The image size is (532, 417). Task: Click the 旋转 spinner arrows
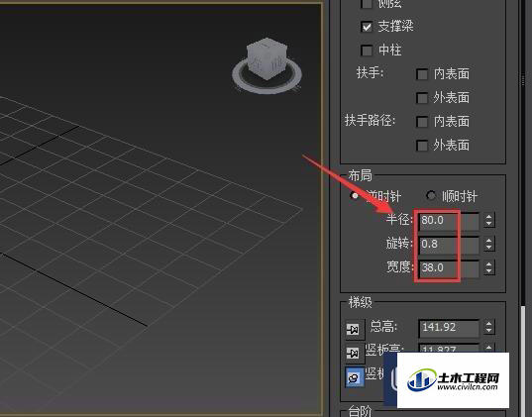click(x=489, y=244)
